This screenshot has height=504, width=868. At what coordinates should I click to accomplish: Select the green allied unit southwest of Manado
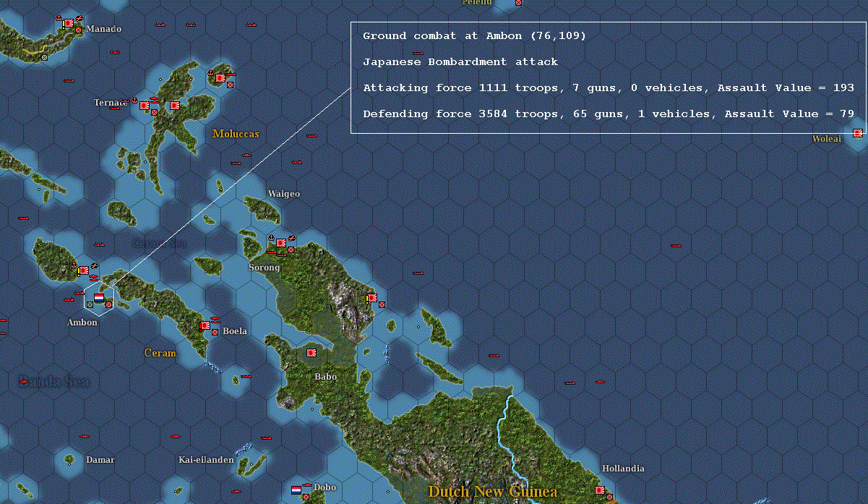click(44, 57)
